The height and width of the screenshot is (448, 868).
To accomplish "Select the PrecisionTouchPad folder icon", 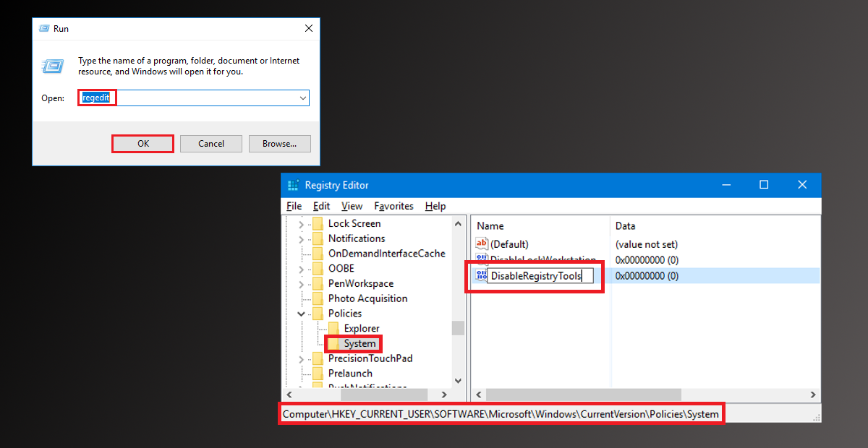I will 318,358.
